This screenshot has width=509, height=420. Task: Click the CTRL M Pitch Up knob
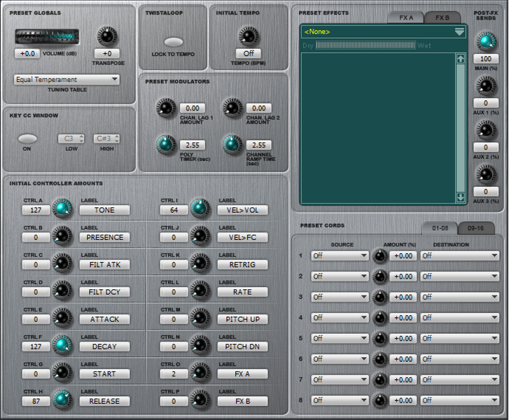point(200,317)
